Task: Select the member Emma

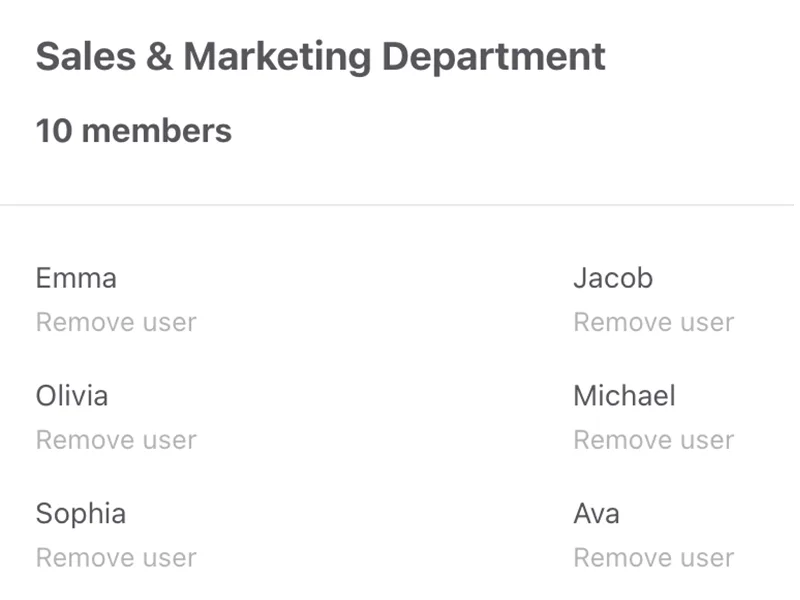Action: (x=76, y=278)
